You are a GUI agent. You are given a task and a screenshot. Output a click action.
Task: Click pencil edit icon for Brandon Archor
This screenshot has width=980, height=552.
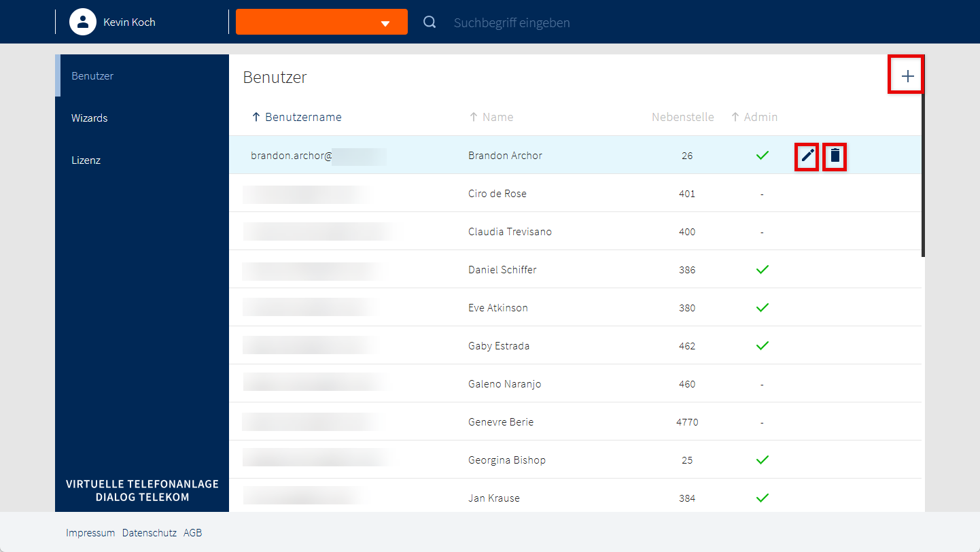[807, 156]
